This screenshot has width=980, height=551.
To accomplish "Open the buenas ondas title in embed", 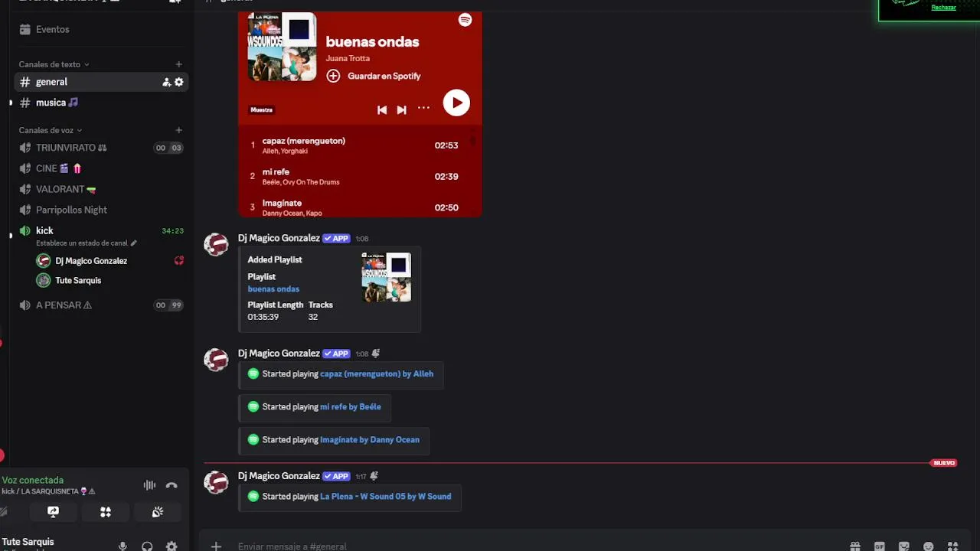I will [372, 42].
